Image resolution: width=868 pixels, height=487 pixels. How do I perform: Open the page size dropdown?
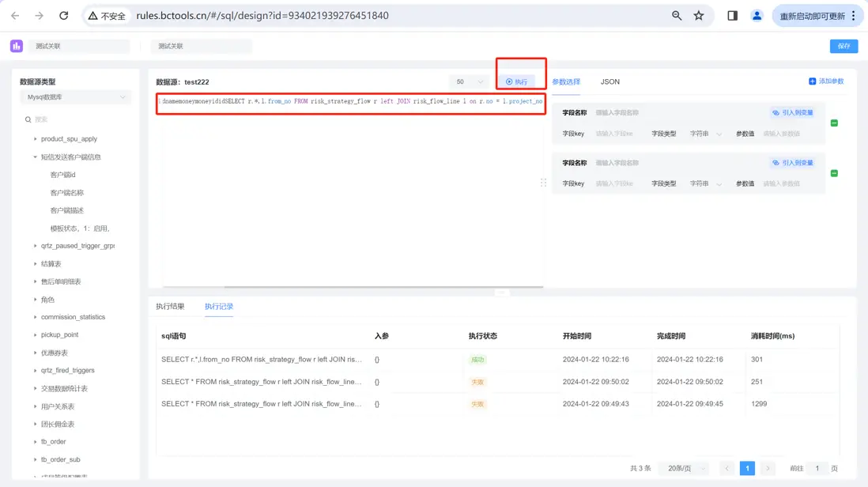click(685, 468)
